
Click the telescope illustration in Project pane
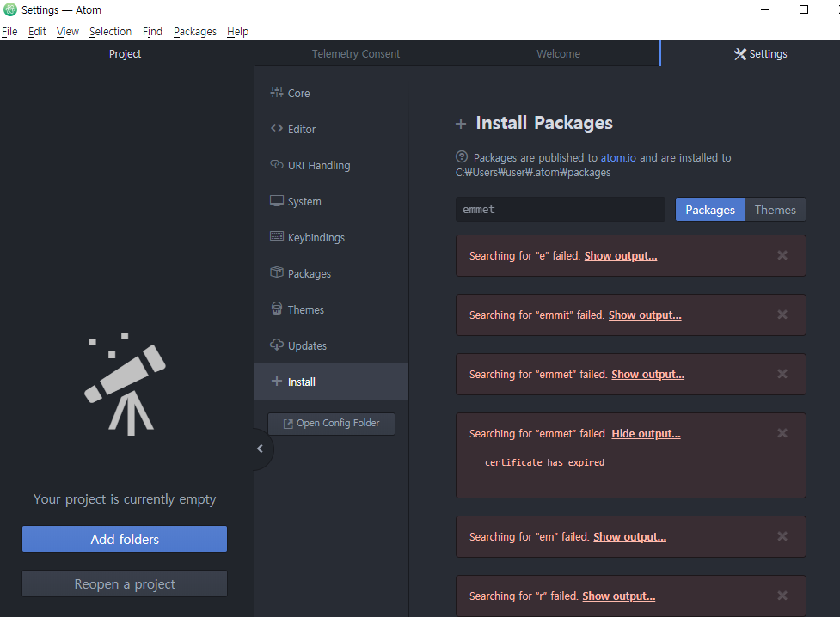point(126,383)
